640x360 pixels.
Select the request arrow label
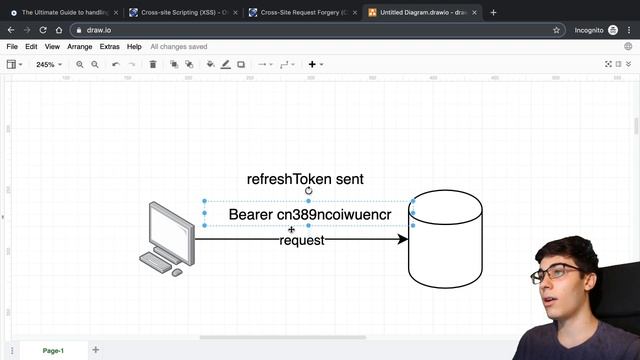point(302,240)
